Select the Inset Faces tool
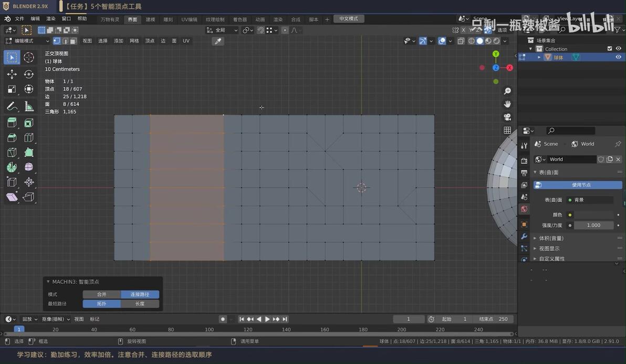This screenshot has width=626, height=364. click(x=29, y=123)
